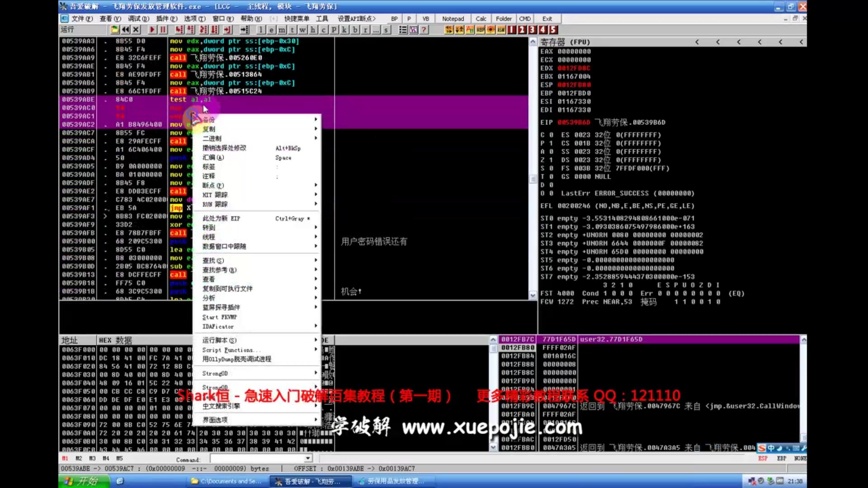Viewport: 868px width, 488px height.
Task: Open the threads window (t icon)
Action: point(292,30)
